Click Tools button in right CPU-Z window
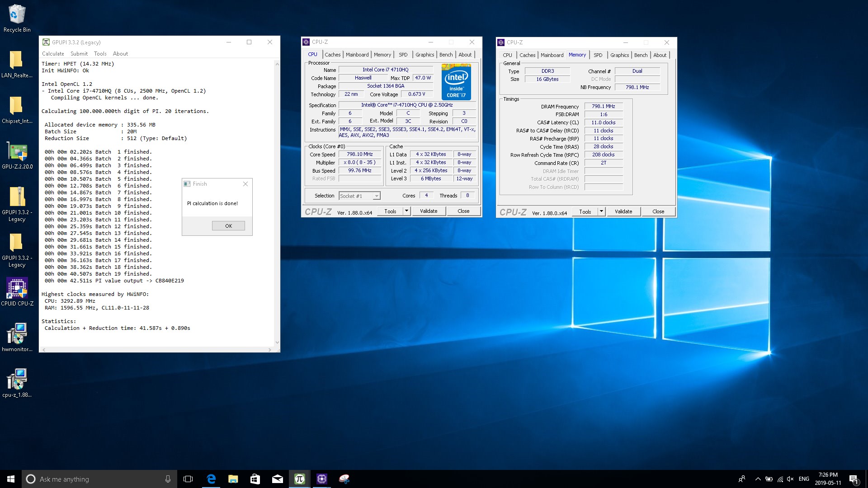This screenshot has height=488, width=868. pos(585,211)
